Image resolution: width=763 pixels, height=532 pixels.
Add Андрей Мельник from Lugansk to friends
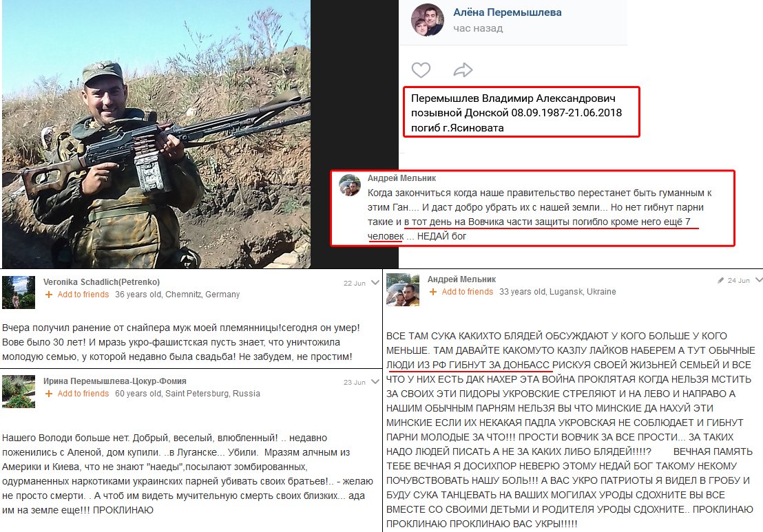click(467, 292)
